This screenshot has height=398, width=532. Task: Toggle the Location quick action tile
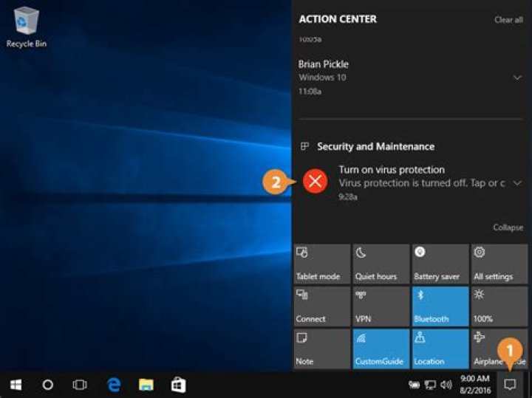point(440,349)
